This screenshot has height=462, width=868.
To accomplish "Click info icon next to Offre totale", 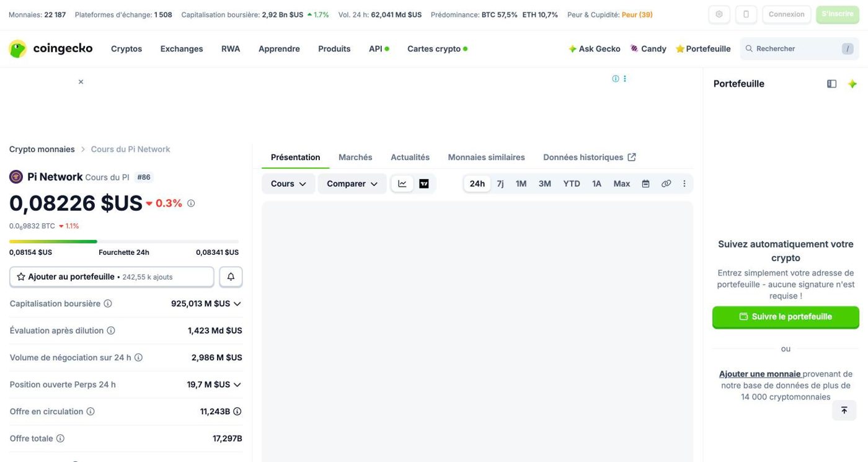I will [60, 438].
